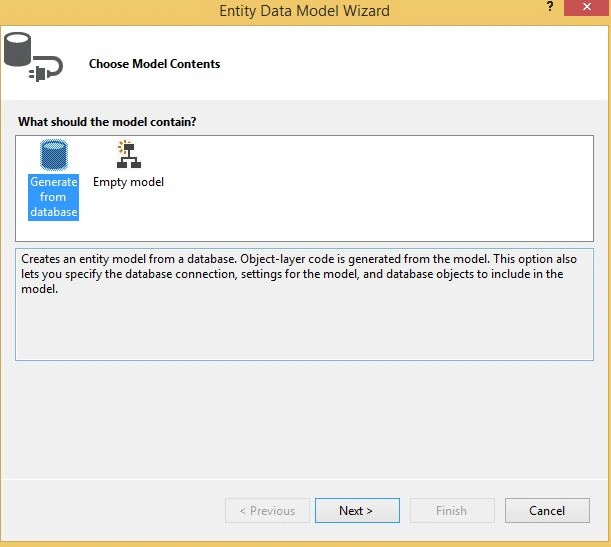The height and width of the screenshot is (547, 611).
Task: Click the Empty model label
Action: point(128,182)
